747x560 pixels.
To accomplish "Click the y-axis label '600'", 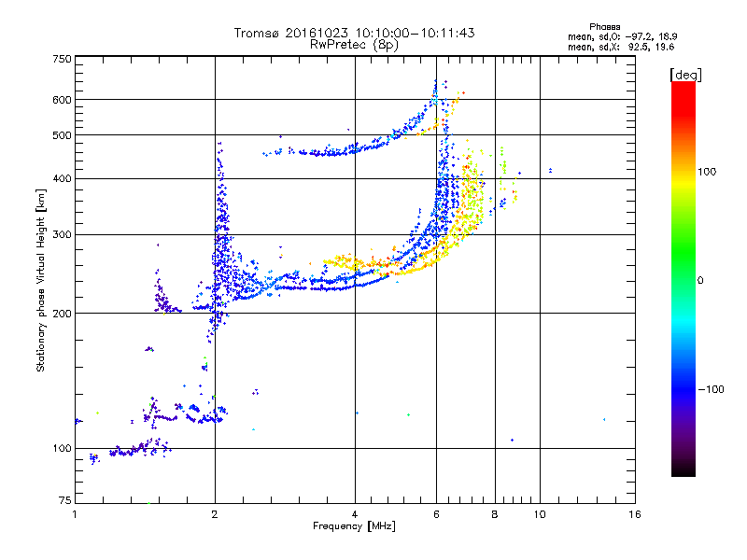I will (63, 100).
